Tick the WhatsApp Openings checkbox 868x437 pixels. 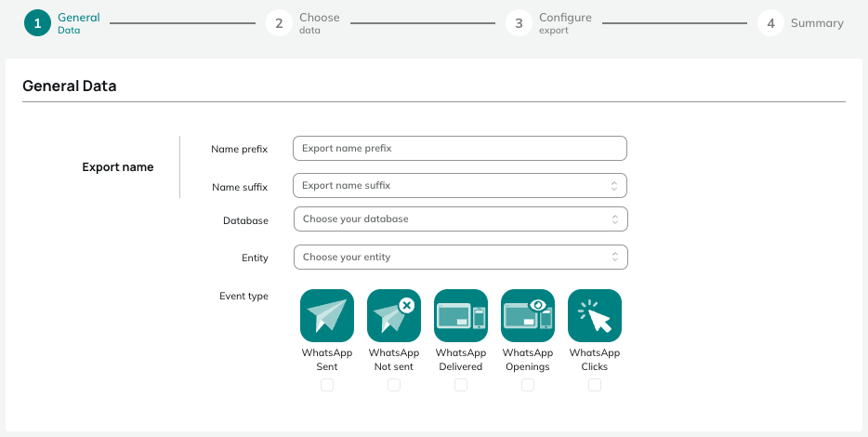pyautogui.click(x=528, y=384)
